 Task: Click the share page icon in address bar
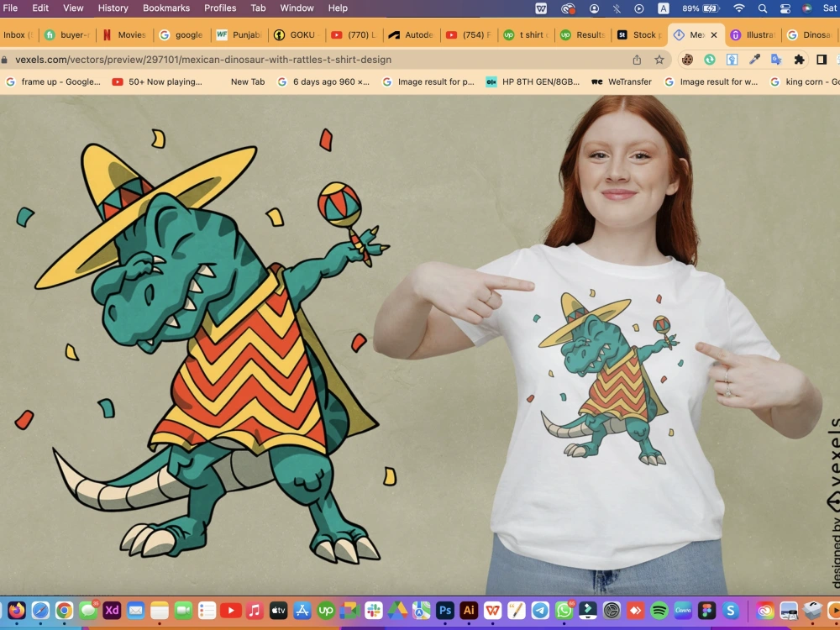coord(637,60)
